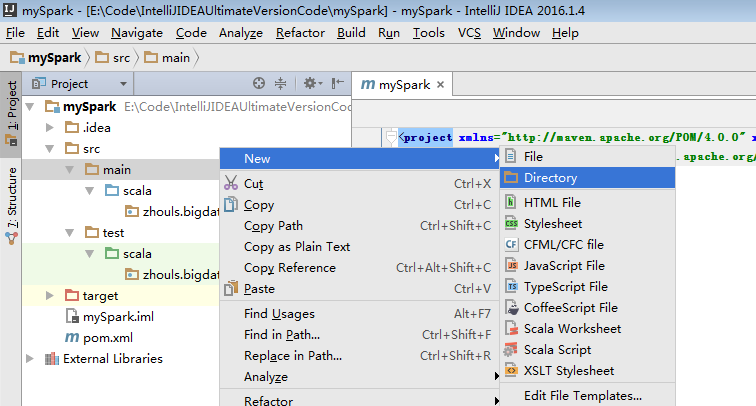Collapse the scala folder under test
Viewport: 756px width, 406px height.
90,254
